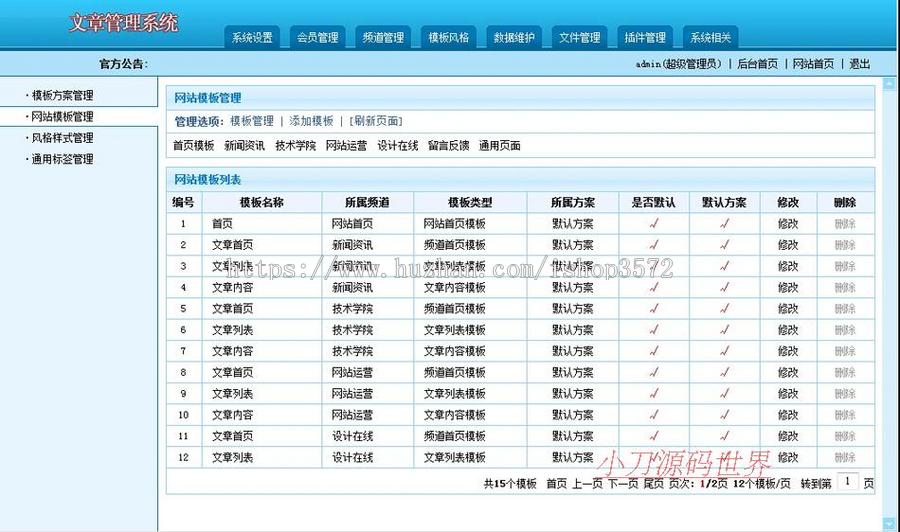Click the 所属频道 column header
Viewport: 900px width, 532px height.
point(367,203)
